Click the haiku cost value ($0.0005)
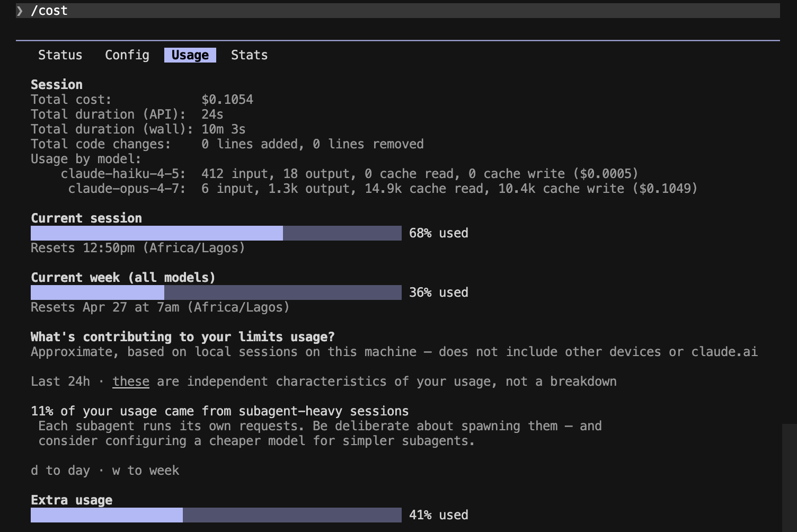Image resolution: width=797 pixels, height=532 pixels. pyautogui.click(x=606, y=174)
